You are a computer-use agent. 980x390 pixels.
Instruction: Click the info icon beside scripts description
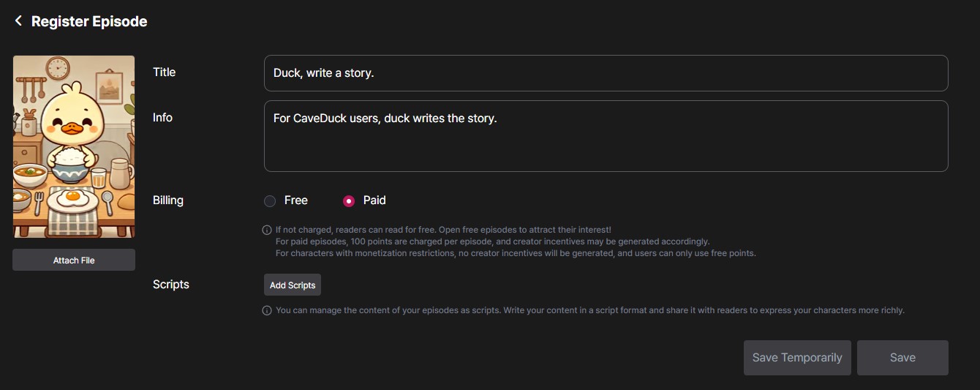point(267,310)
